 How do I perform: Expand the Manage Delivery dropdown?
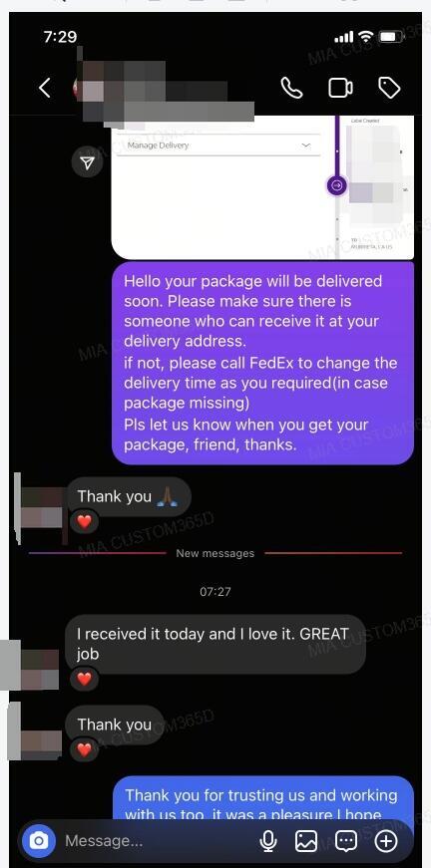[x=218, y=145]
